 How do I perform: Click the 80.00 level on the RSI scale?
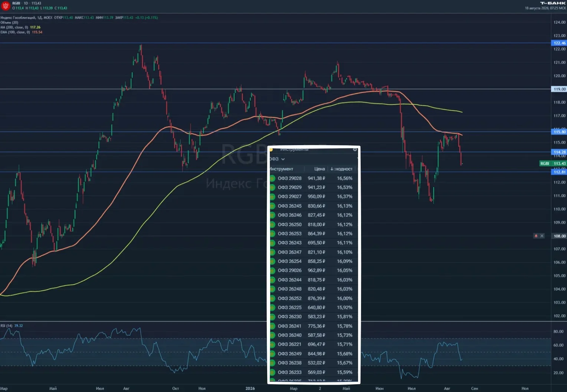558,332
